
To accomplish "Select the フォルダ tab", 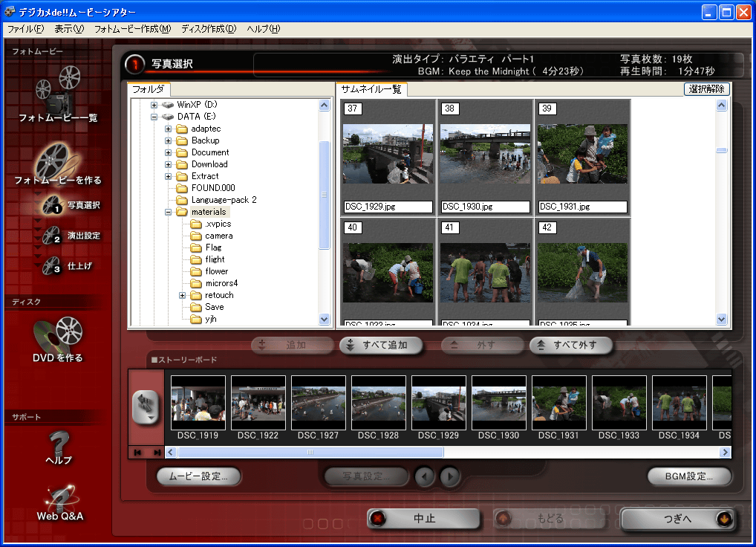I will click(x=149, y=89).
